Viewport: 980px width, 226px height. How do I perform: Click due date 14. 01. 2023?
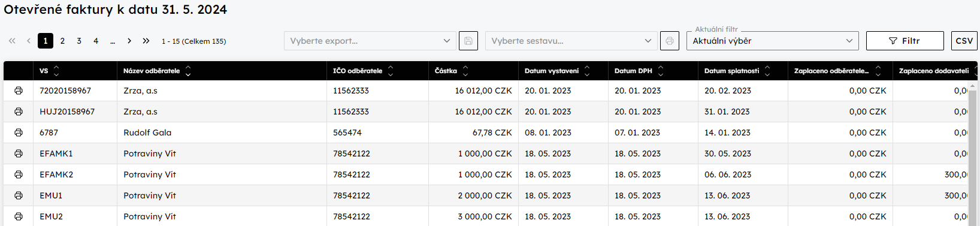tap(727, 132)
